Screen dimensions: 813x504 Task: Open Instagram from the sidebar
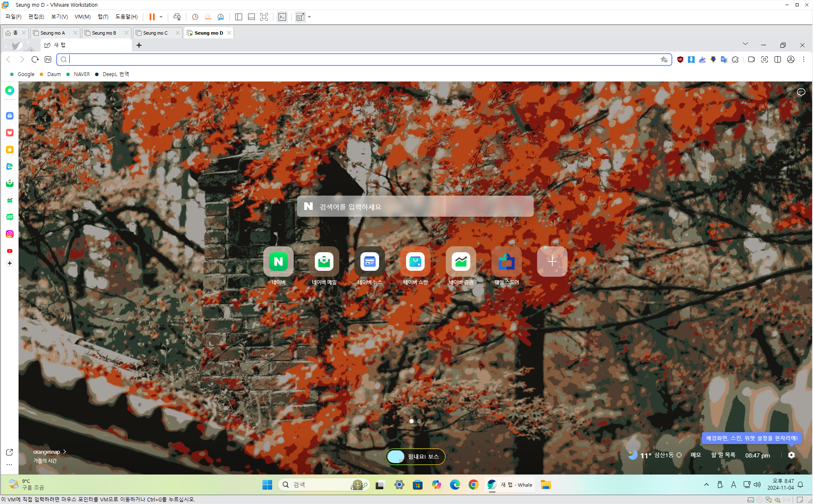click(x=10, y=234)
